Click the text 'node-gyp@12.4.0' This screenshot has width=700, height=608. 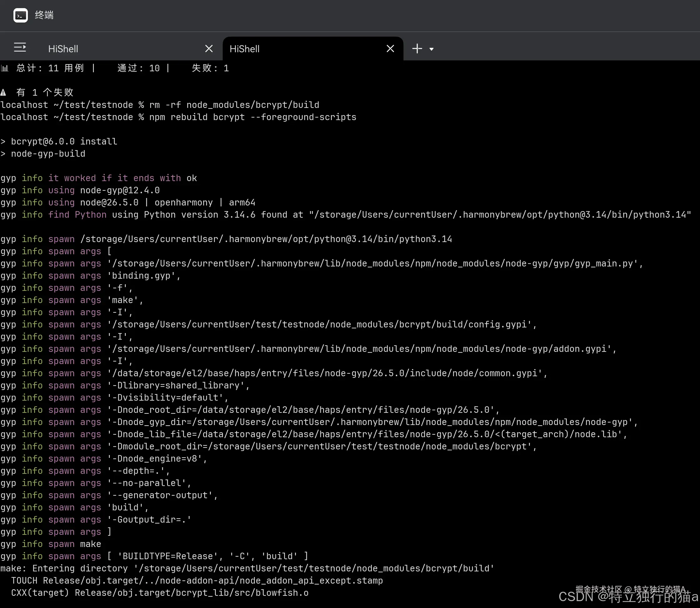(x=120, y=190)
